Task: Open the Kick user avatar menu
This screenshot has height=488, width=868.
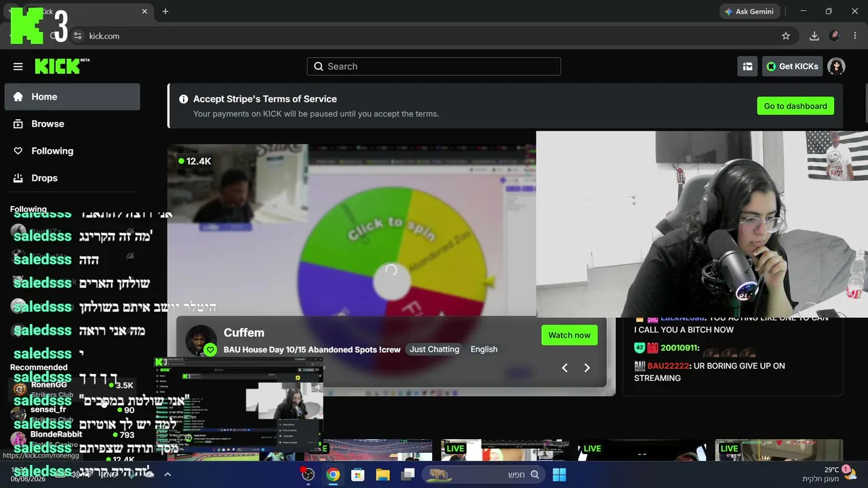Action: click(x=836, y=66)
